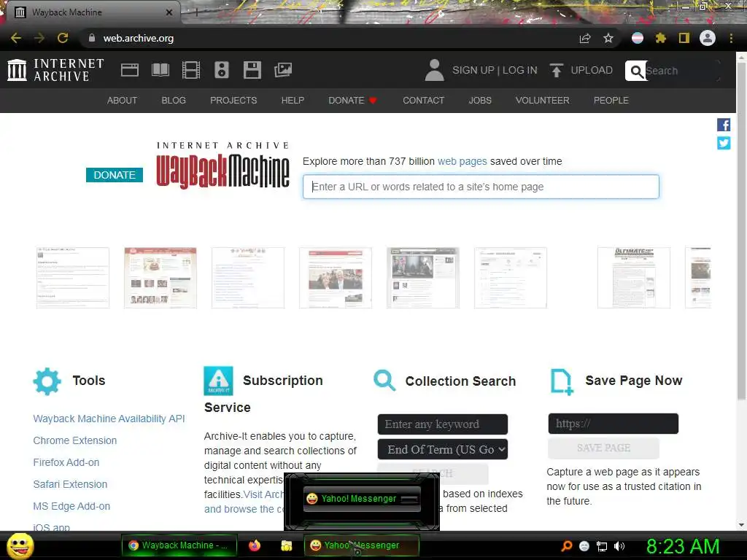This screenshot has height=560, width=747.
Task: Click the magnifier icon in Archive search box
Action: coord(636,71)
